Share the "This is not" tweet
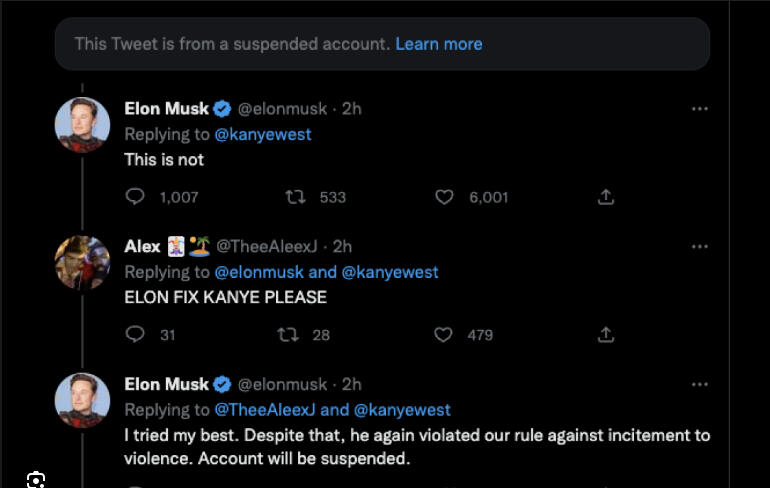Screen dimensions: 770x488 click(x=605, y=197)
